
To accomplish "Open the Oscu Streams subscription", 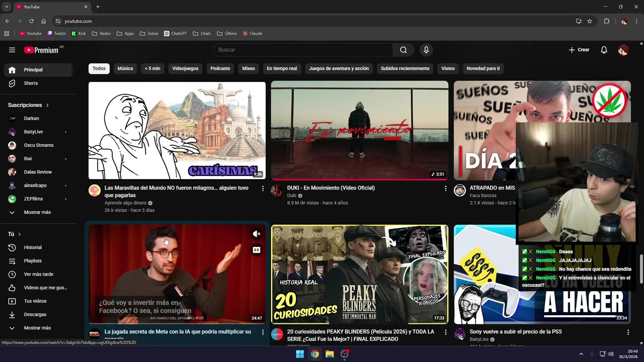I will coord(38,145).
